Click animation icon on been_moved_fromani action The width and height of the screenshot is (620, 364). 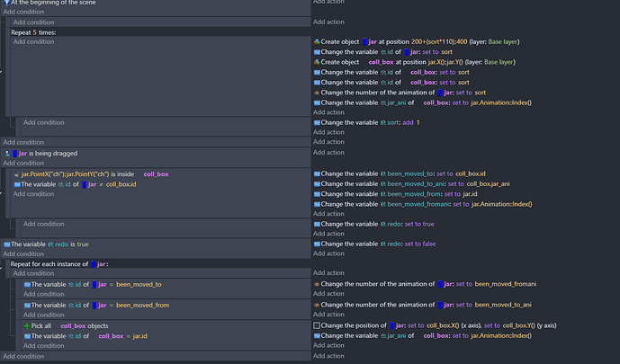click(317, 284)
